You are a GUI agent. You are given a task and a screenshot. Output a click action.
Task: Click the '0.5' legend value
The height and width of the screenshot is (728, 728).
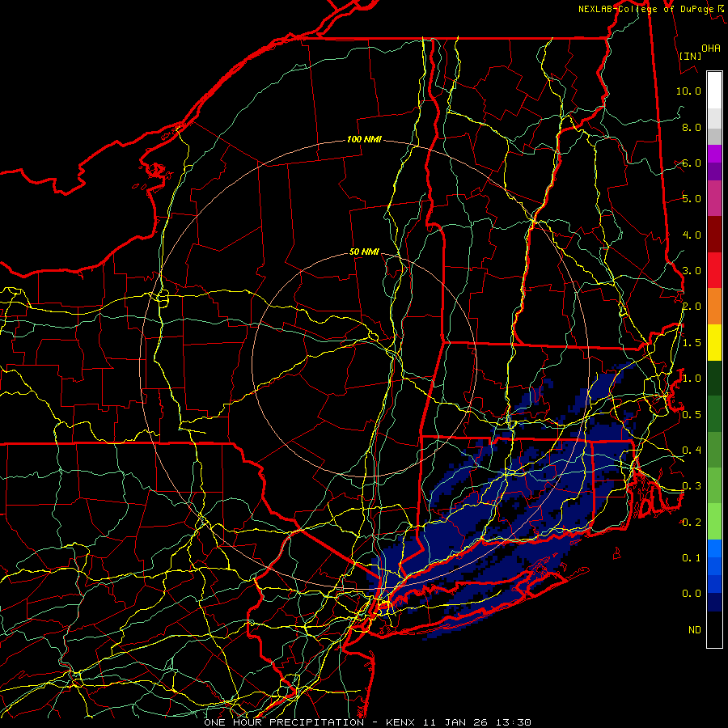pyautogui.click(x=692, y=414)
